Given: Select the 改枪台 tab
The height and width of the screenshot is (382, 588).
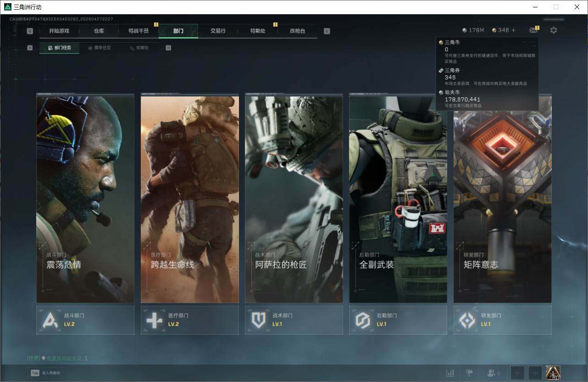Looking at the screenshot, I should pos(297,31).
